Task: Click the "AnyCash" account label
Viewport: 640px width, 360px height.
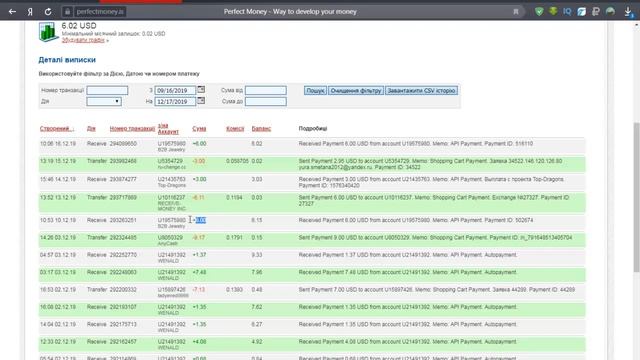Action: [x=168, y=244]
